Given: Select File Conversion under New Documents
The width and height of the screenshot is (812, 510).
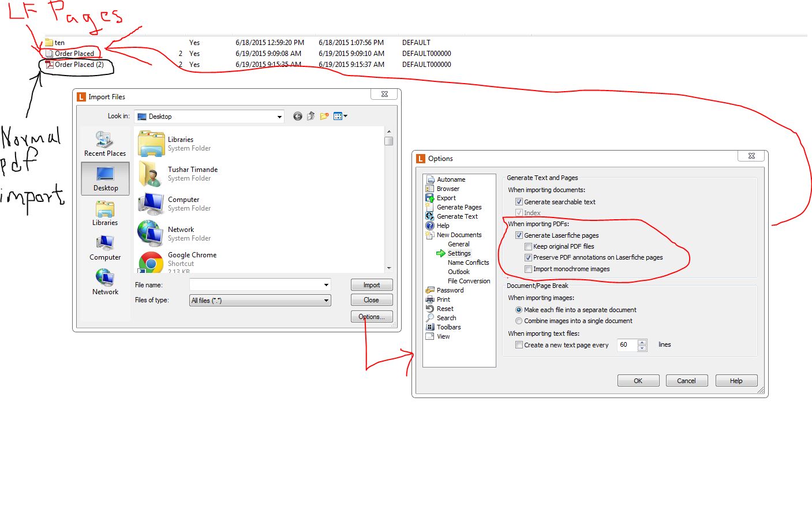Looking at the screenshot, I should click(469, 281).
